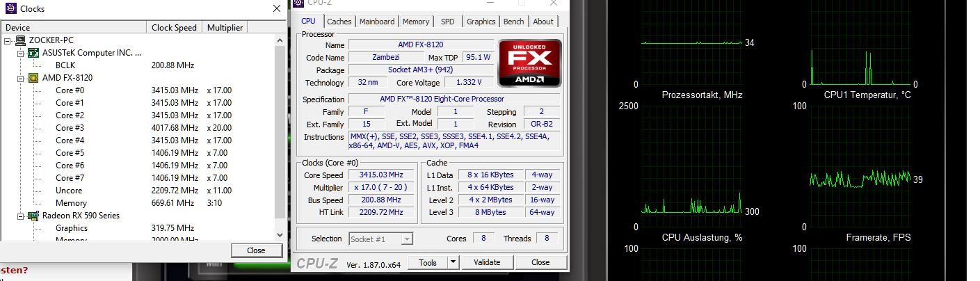Click the Max TDP value 95.1 W
This screenshot has width=980, height=281.
coord(479,58)
